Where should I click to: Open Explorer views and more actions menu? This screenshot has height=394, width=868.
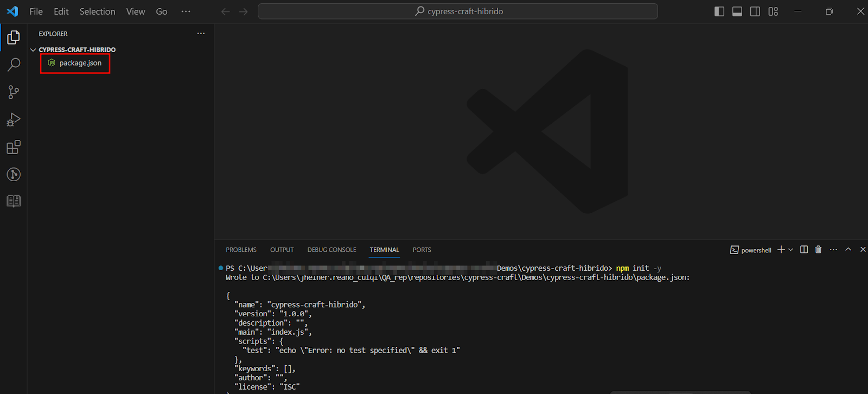pos(201,34)
